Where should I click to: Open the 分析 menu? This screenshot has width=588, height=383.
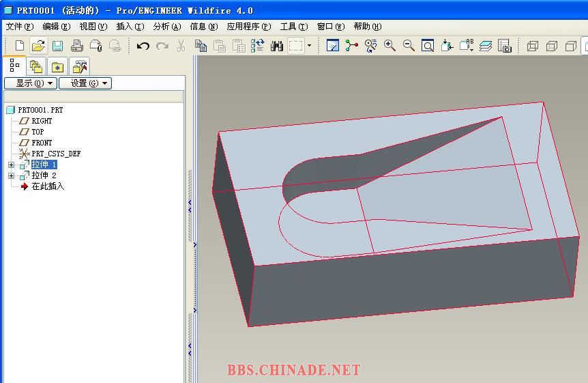(x=166, y=27)
